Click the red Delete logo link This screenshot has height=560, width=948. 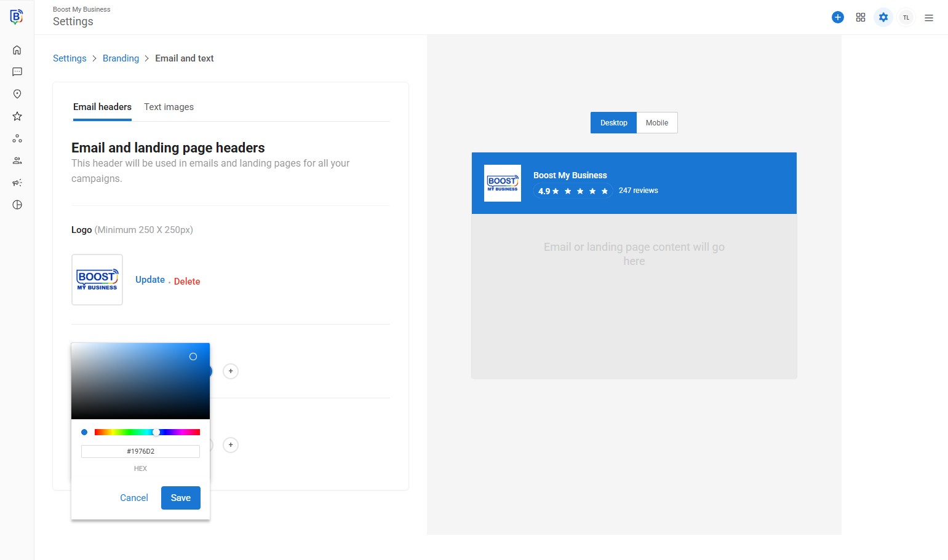pos(186,281)
